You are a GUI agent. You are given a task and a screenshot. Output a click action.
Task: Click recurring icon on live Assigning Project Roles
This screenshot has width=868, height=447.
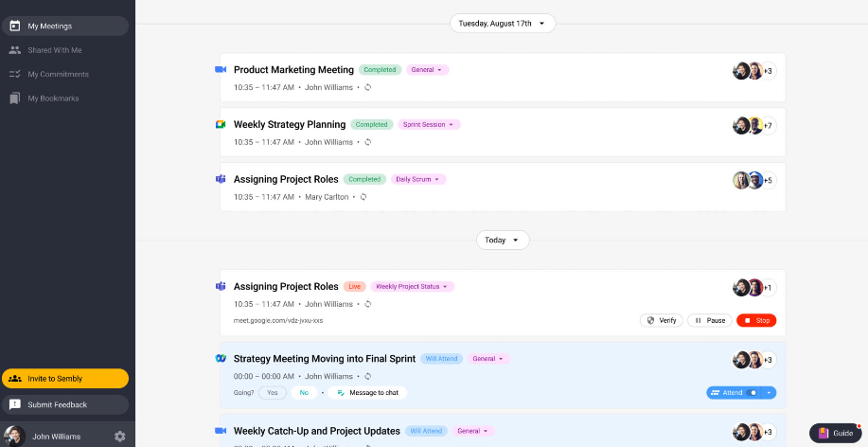367,304
